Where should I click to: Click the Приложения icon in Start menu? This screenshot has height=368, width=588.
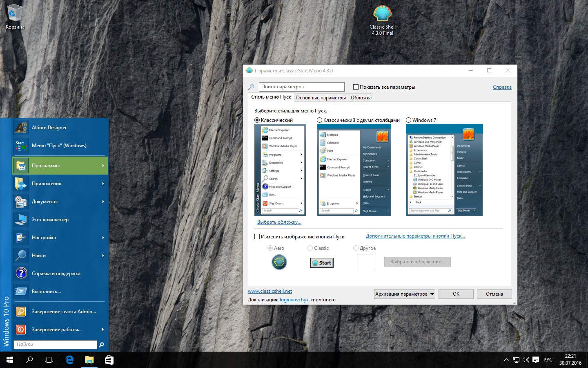[x=20, y=184]
